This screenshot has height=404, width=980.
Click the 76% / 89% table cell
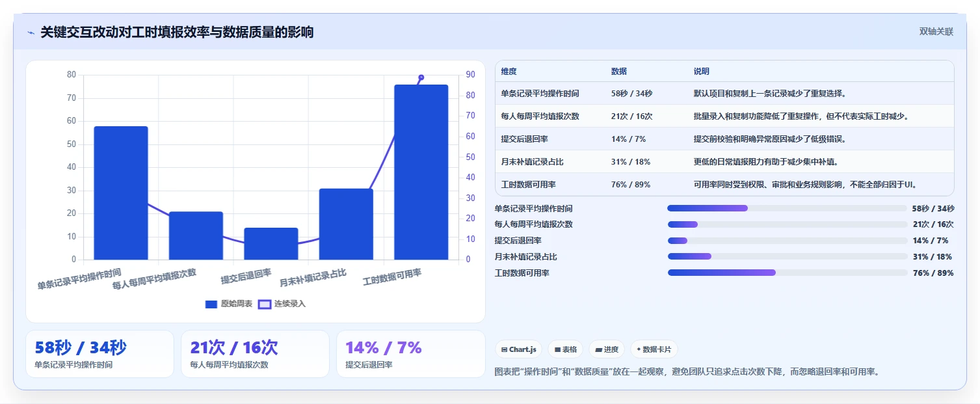pyautogui.click(x=631, y=185)
